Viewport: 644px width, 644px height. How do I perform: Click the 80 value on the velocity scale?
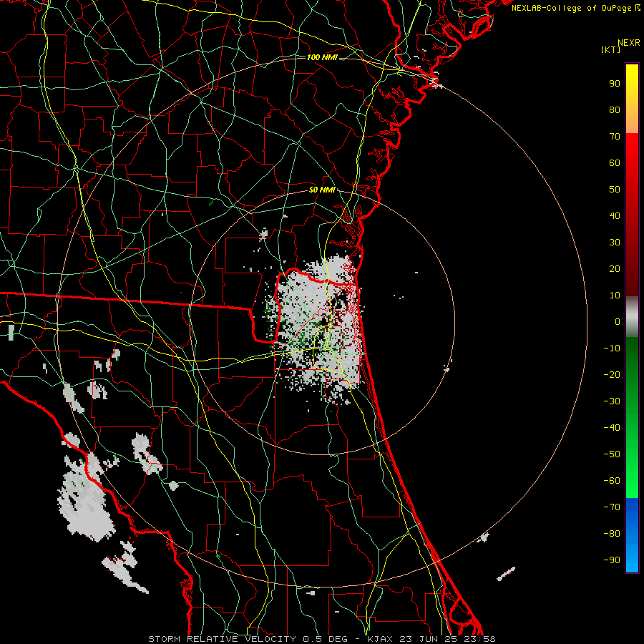coord(615,109)
